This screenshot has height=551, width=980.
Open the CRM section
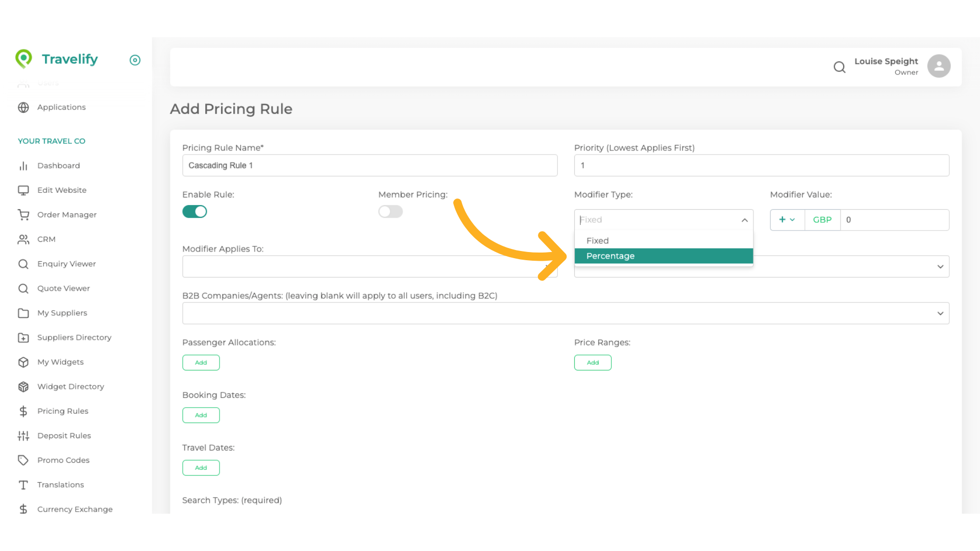point(46,239)
